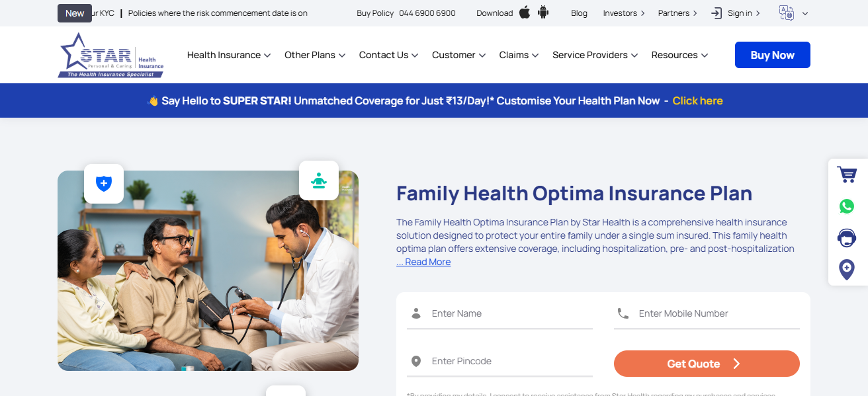Focus the Enter Mobile Number field
The image size is (868, 396).
(x=707, y=314)
